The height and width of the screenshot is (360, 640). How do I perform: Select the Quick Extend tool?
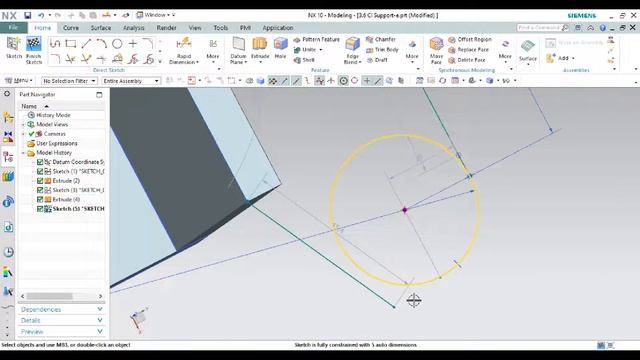coord(86,59)
